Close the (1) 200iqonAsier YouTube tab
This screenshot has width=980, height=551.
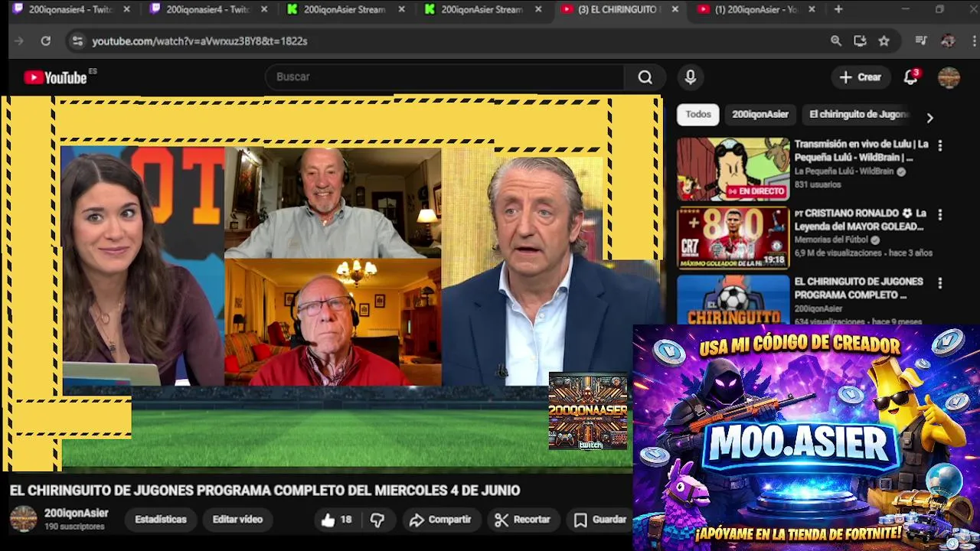[812, 9]
